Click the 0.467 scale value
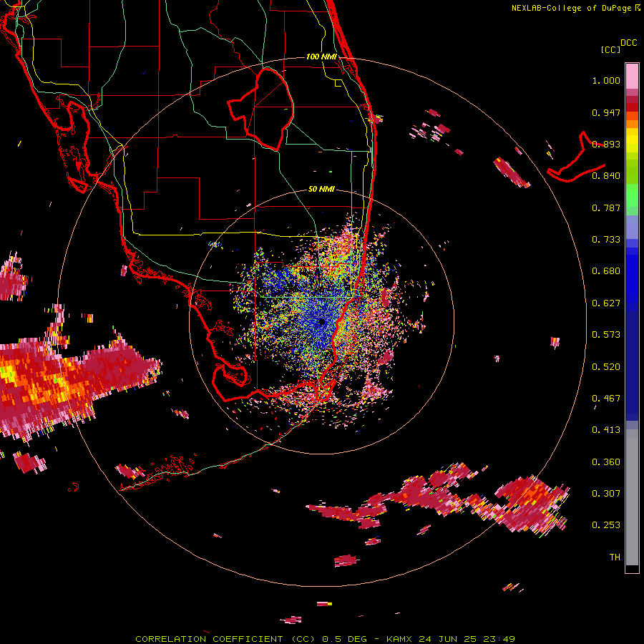This screenshot has height=644, width=644. point(606,399)
